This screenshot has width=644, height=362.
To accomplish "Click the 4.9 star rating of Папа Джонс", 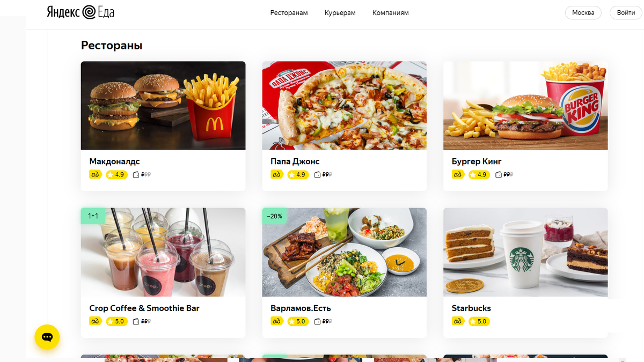I will tap(298, 174).
